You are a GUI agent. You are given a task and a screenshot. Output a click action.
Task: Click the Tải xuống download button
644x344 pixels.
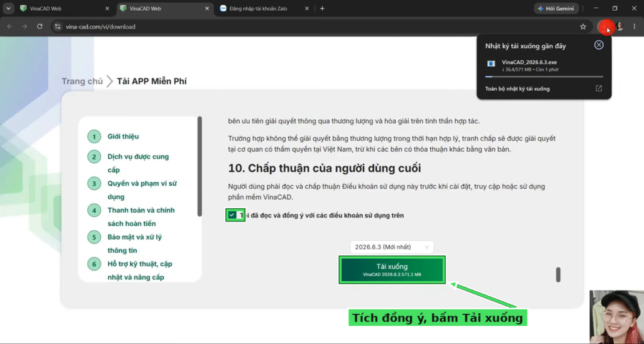[392, 270]
